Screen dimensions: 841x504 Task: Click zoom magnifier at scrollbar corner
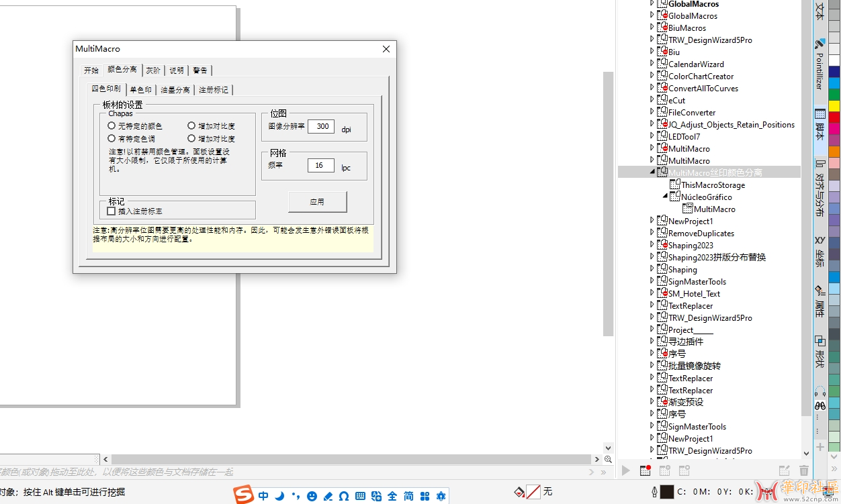click(608, 460)
